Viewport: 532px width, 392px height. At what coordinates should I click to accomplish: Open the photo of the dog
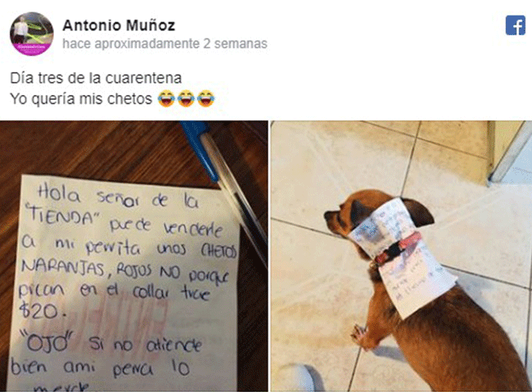(x=401, y=256)
